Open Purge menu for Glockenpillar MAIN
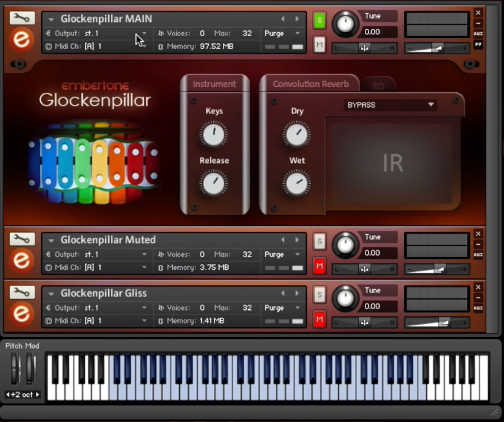 coord(298,33)
